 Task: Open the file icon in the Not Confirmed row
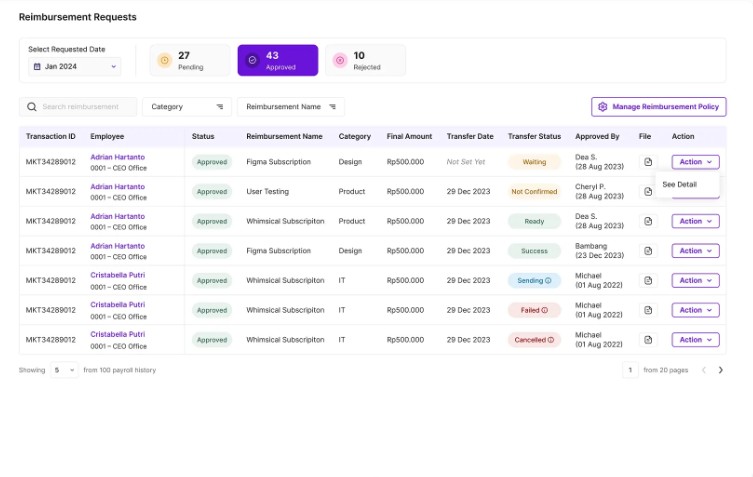[648, 192]
